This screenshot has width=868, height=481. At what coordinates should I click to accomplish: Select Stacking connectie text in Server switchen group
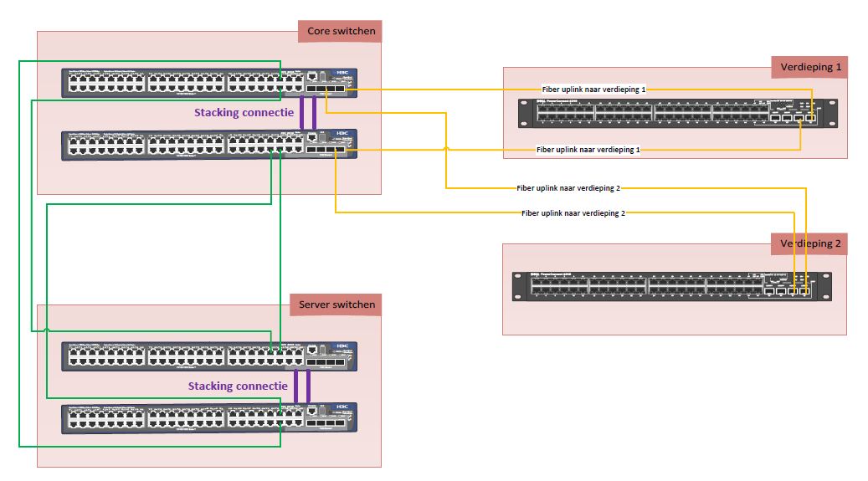(x=238, y=386)
